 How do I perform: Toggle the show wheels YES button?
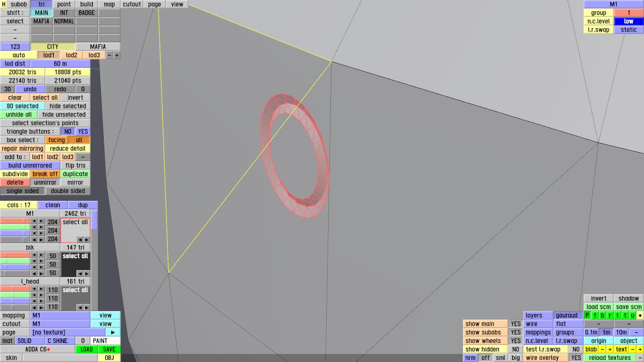click(x=516, y=341)
